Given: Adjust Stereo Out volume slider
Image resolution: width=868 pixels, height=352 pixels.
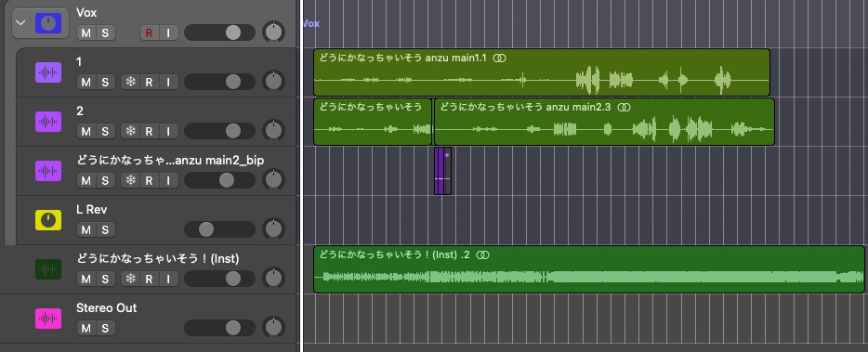Looking at the screenshot, I should 219,328.
